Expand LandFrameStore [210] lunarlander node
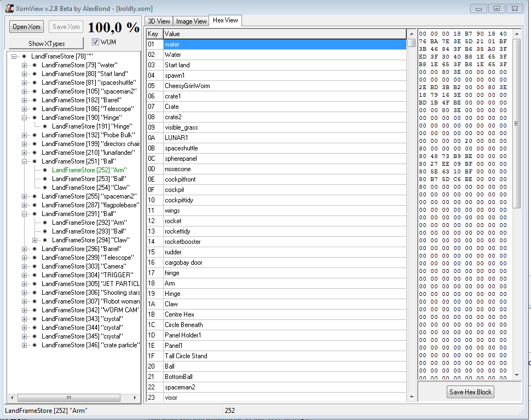531x420 pixels. point(24,153)
